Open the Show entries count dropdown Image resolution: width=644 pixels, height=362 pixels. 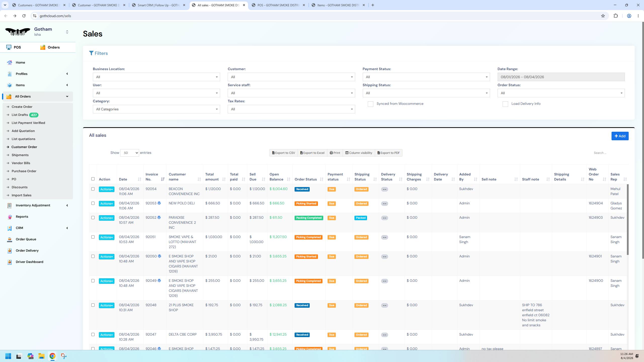pyautogui.click(x=130, y=153)
